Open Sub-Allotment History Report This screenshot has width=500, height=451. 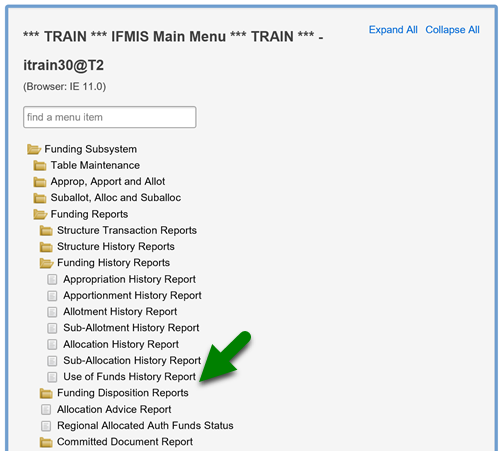coord(131,328)
